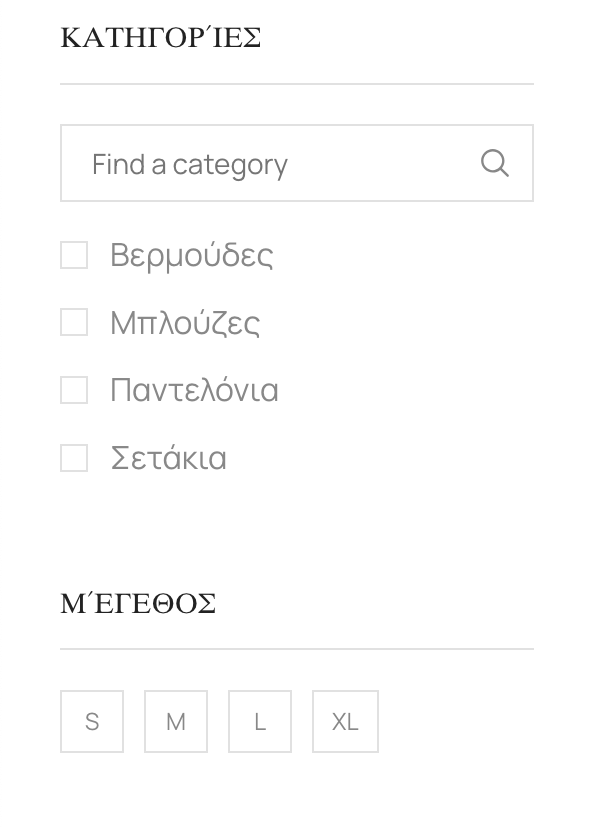
Task: Choose the Παντελόνια label text
Action: tap(194, 390)
